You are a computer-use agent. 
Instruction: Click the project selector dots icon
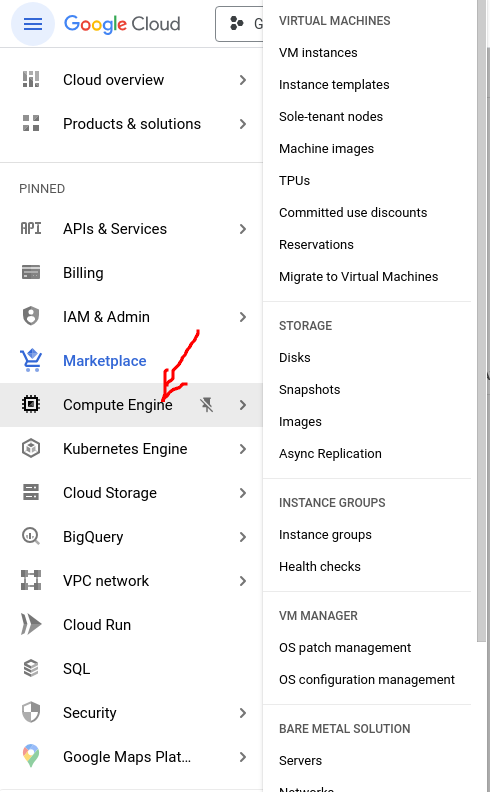click(236, 23)
